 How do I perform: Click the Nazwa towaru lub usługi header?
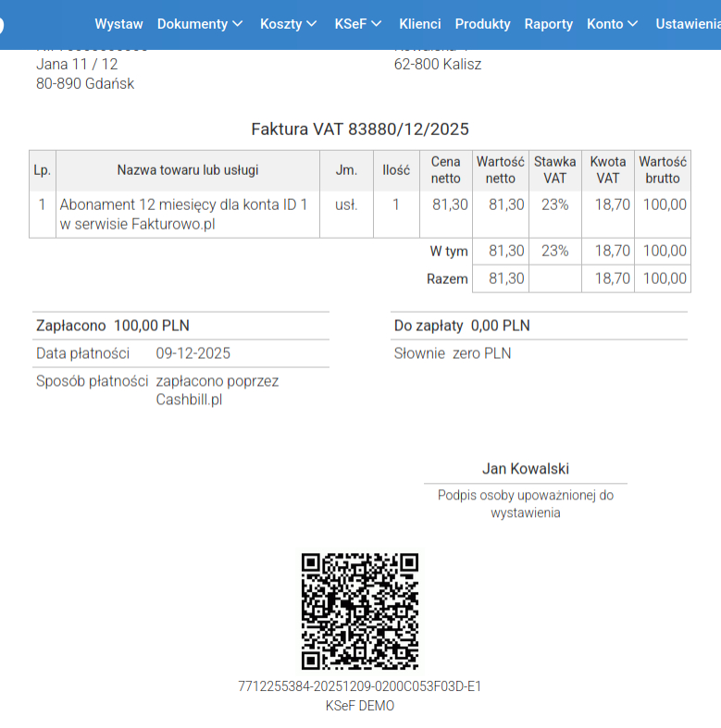188,170
